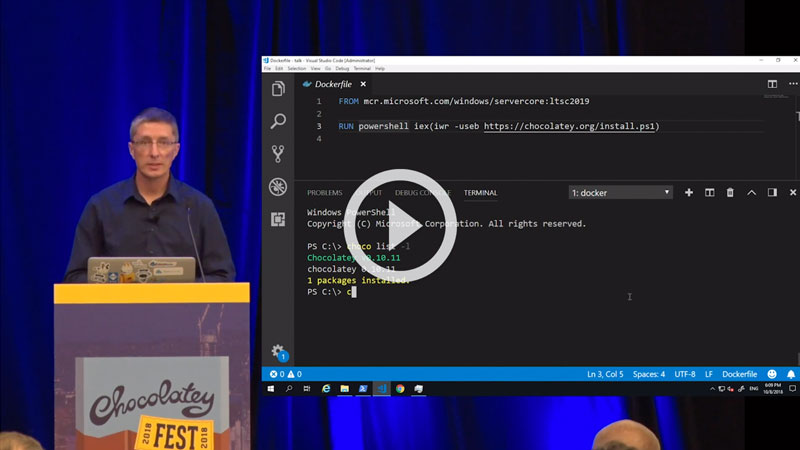Click the 'UTF-8' encoding indicator
This screenshot has width=800, height=450.
point(685,374)
